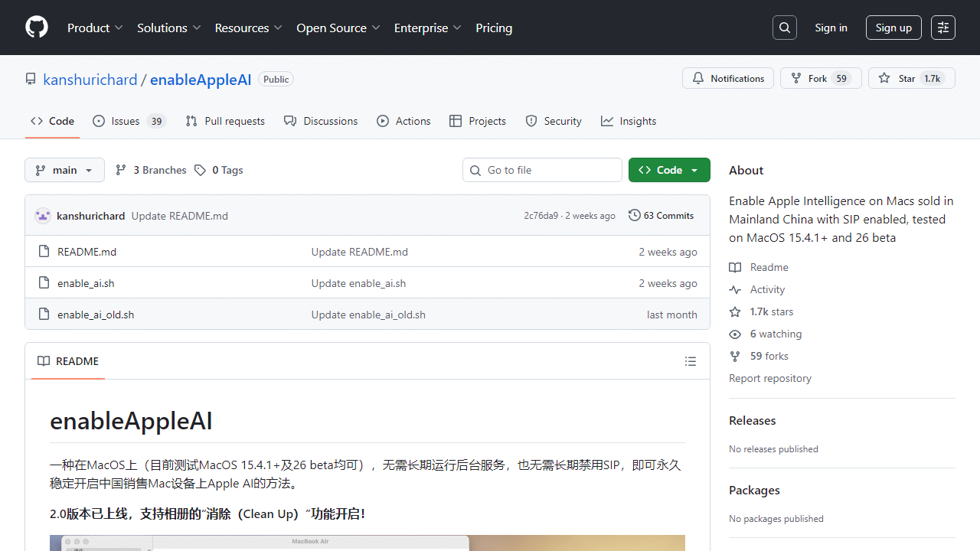980x551 pixels.
Task: Expand the Product menu
Action: [x=95, y=28]
